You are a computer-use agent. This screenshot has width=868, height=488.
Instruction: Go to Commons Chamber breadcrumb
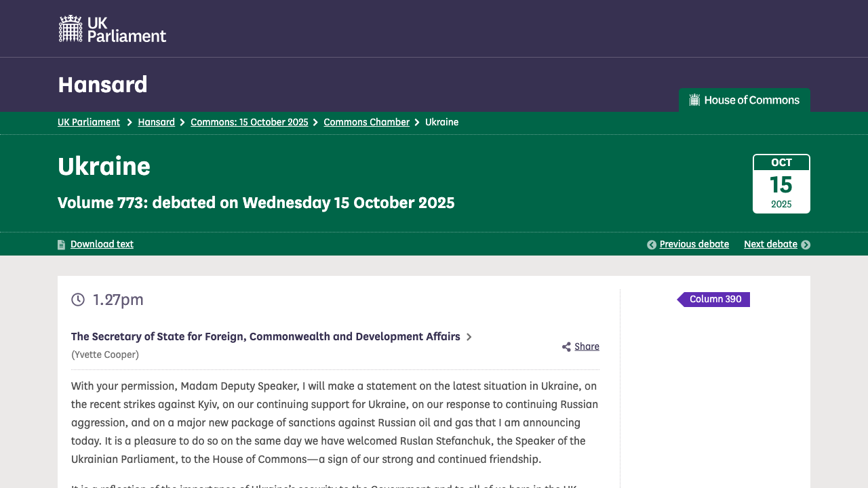[x=366, y=123]
